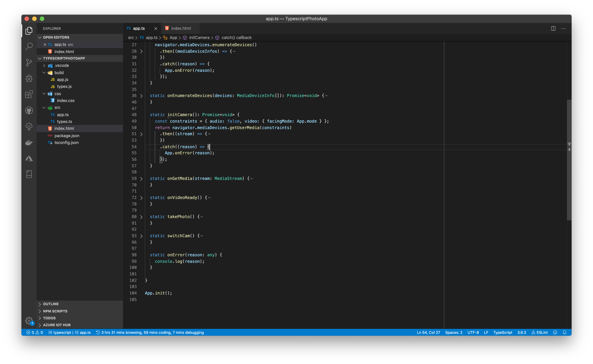Viewport: 593px width, 364px height.
Task: Open the Azure view icon
Action: [29, 158]
